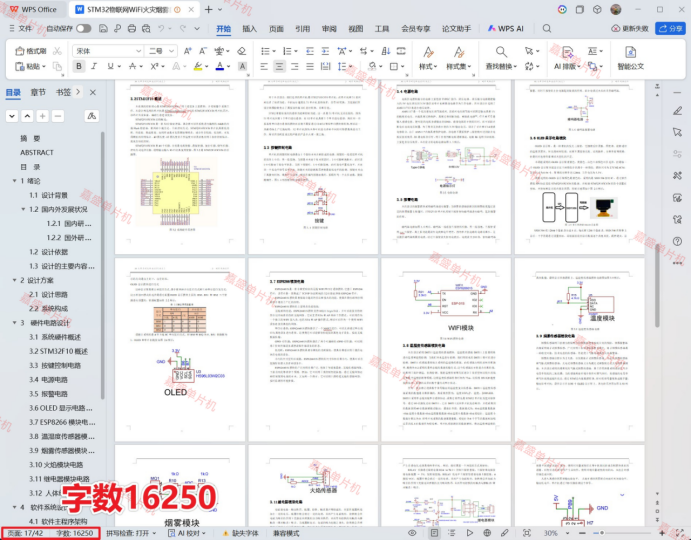This screenshot has height=541, width=691.
Task: Click the WPS AI button
Action: click(x=505, y=28)
